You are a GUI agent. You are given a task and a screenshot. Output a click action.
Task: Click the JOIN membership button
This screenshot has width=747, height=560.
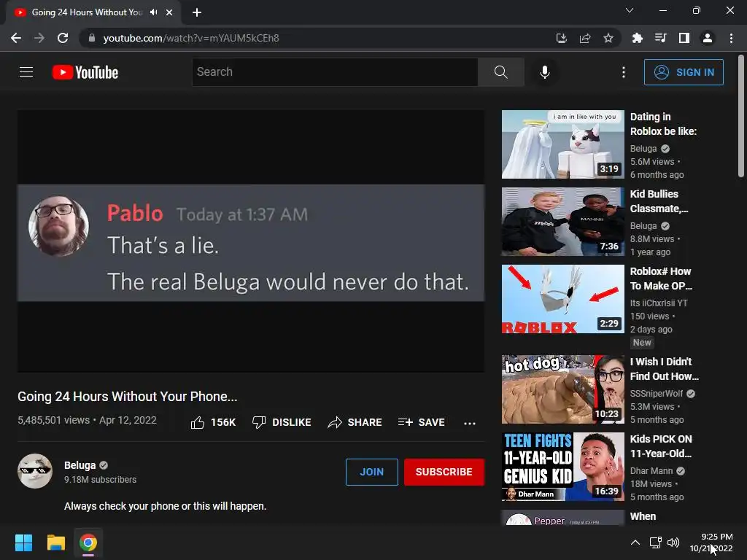[x=371, y=472]
